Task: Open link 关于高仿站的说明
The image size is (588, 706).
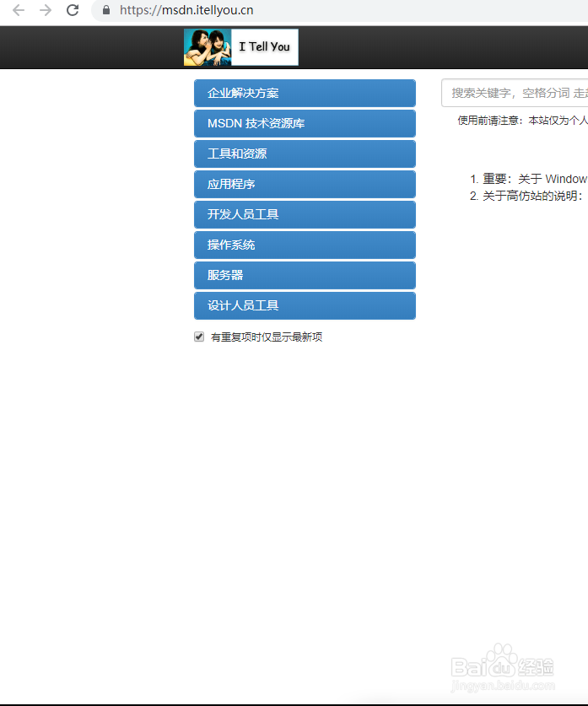Action: coord(532,196)
